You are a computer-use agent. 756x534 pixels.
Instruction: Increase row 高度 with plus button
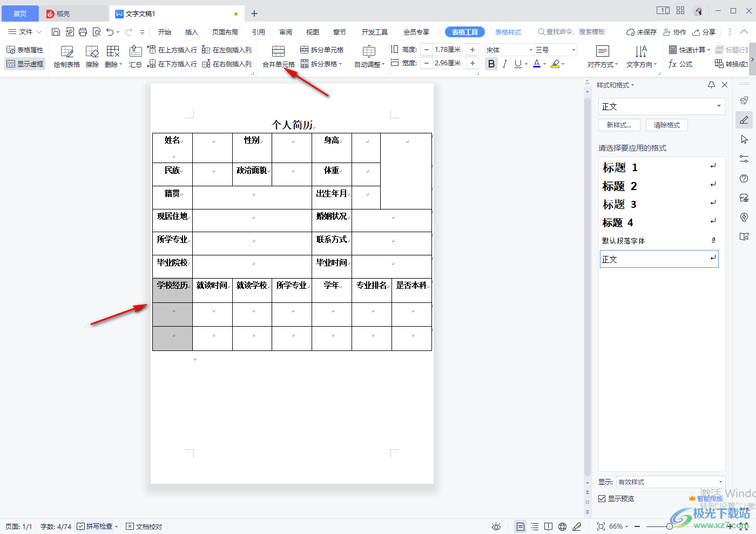(473, 50)
